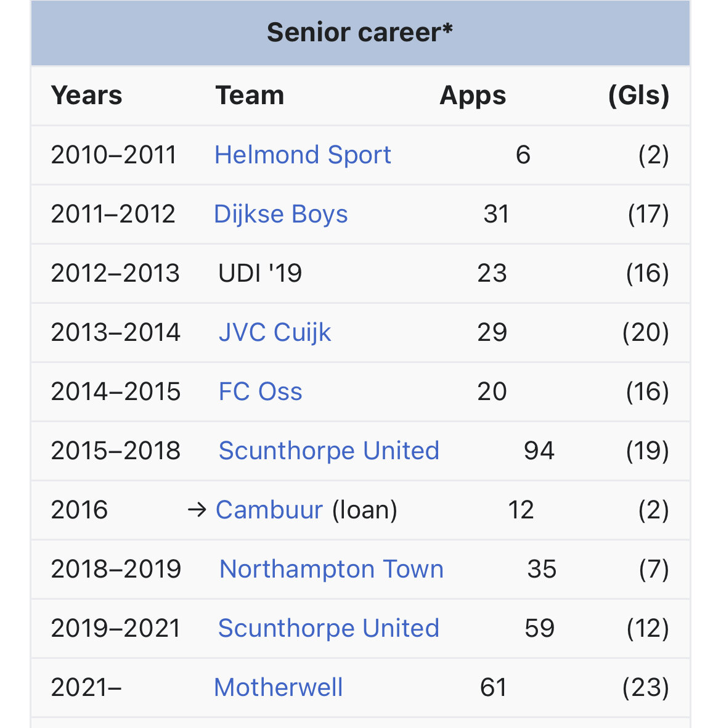Open the Motherwell team link

tap(279, 687)
